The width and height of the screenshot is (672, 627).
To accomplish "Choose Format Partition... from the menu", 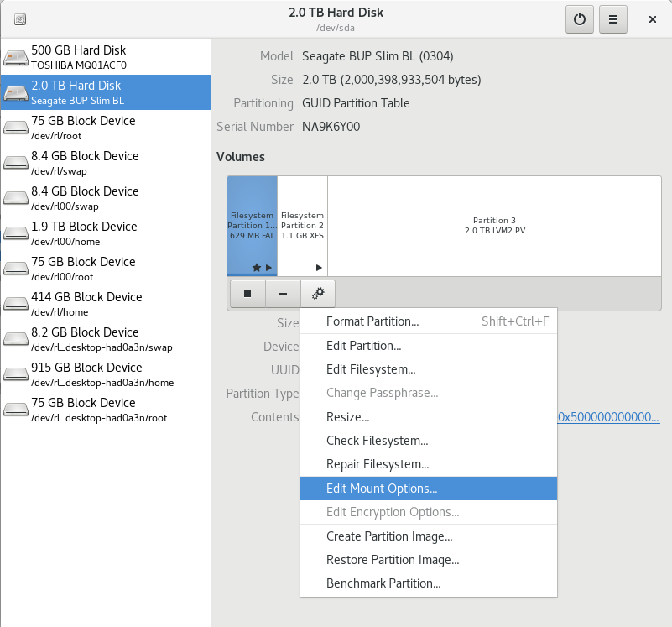I will point(429,321).
